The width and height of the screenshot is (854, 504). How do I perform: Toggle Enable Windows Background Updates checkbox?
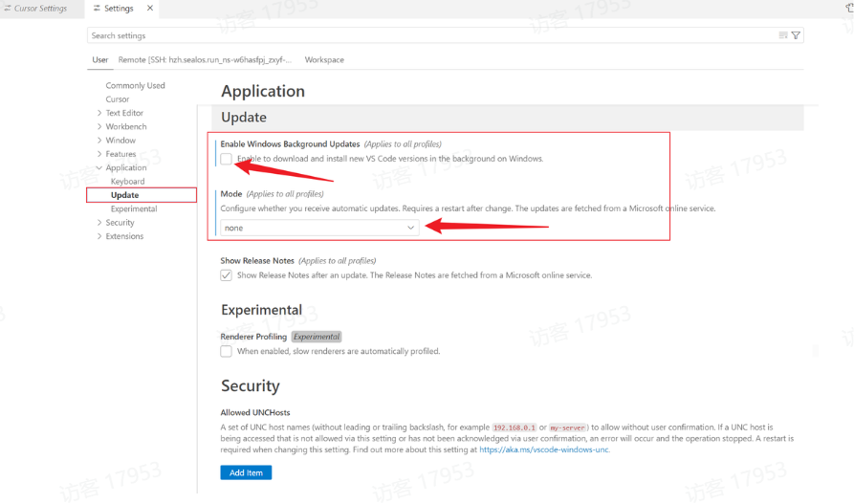pyautogui.click(x=226, y=159)
